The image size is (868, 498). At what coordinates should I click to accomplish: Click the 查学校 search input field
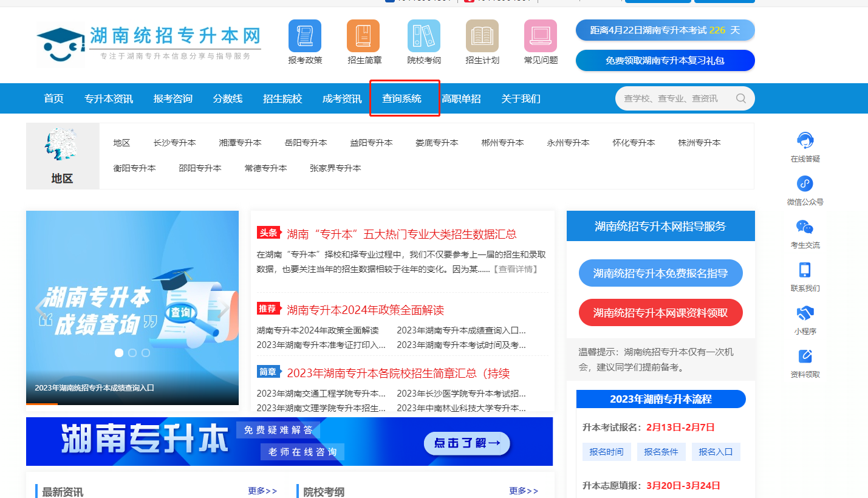[x=671, y=98]
